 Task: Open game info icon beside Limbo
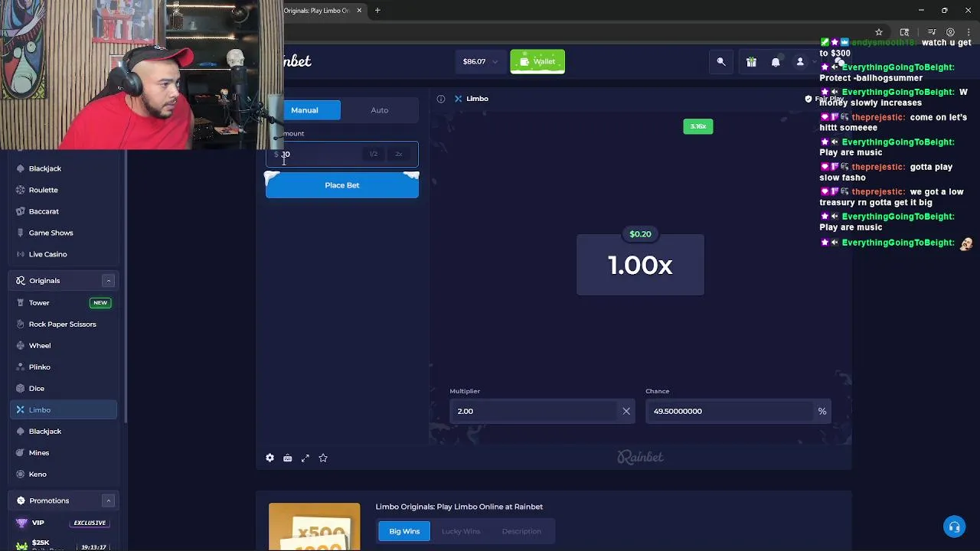click(x=441, y=99)
